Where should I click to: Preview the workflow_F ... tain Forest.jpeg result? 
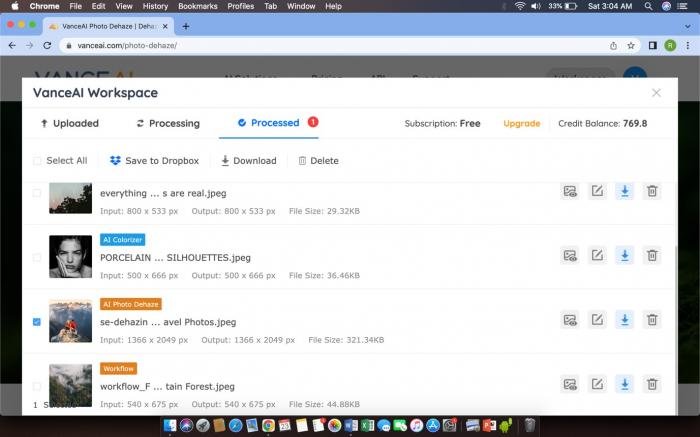click(570, 384)
